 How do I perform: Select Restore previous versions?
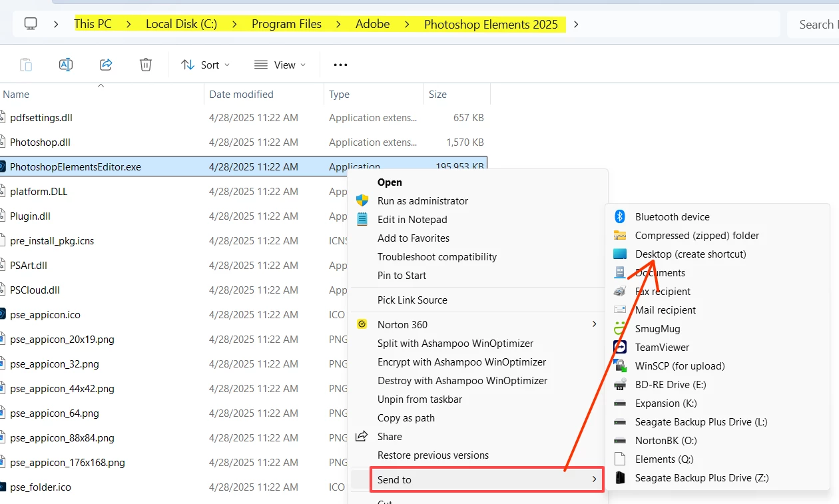[x=433, y=455]
